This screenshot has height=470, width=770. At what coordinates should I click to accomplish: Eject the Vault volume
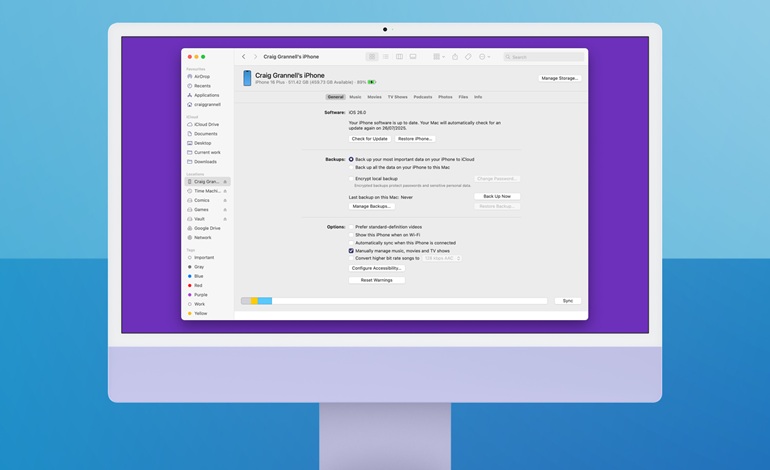[225, 219]
